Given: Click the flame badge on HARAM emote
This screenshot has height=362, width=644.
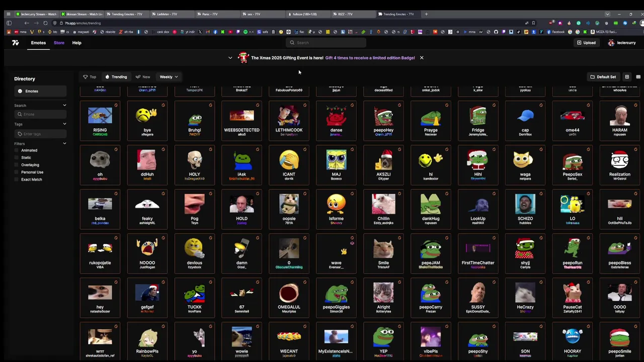Looking at the screenshot, I should [635, 105].
